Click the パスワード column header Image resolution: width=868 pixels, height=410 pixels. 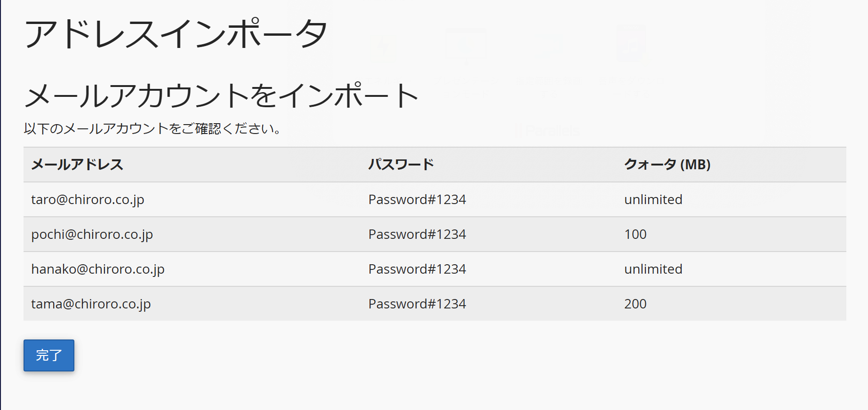401,165
